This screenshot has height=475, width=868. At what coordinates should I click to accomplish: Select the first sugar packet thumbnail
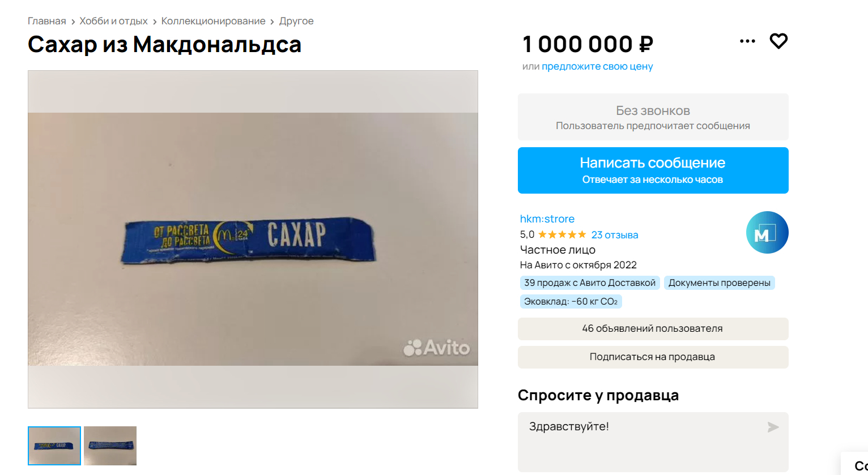click(54, 446)
